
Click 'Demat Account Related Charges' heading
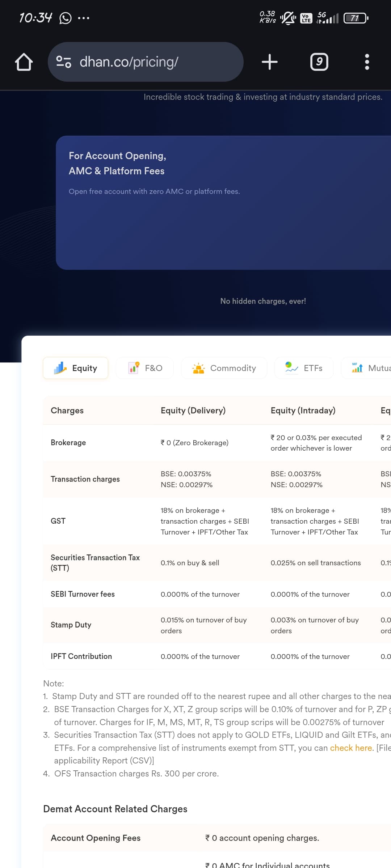(x=115, y=809)
